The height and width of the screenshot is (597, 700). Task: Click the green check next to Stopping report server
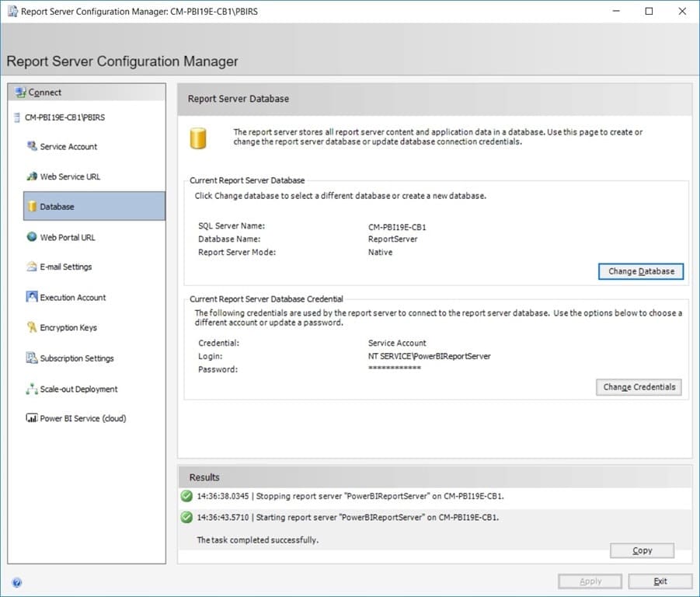186,496
